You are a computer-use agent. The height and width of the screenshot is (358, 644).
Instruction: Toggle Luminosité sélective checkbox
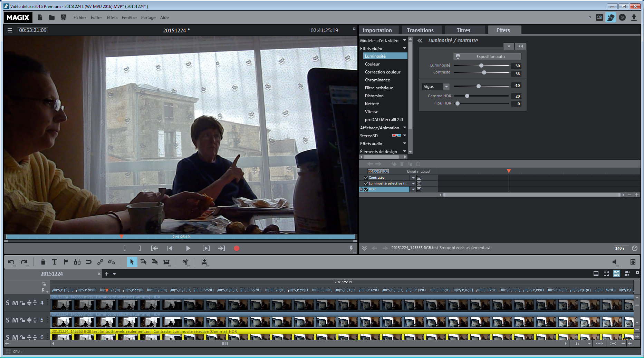[x=366, y=183]
